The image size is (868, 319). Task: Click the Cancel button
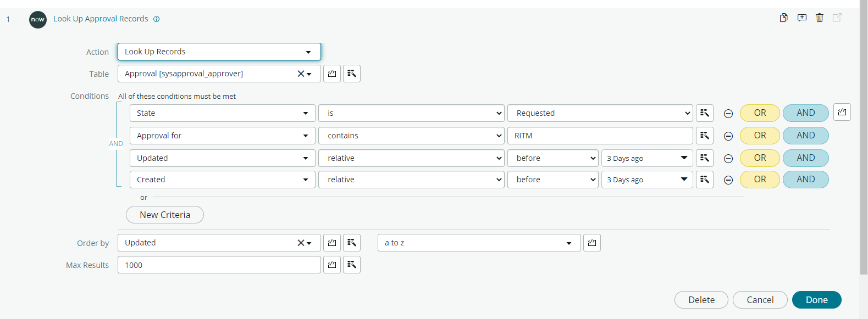[x=760, y=300]
